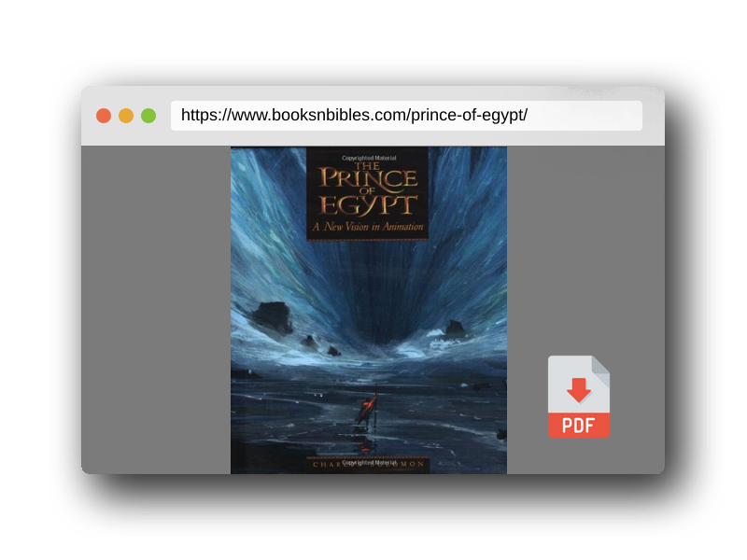This screenshot has width=747, height=560.
Task: Click the "A New Vision in Animation" subtitle
Action: click(x=368, y=227)
